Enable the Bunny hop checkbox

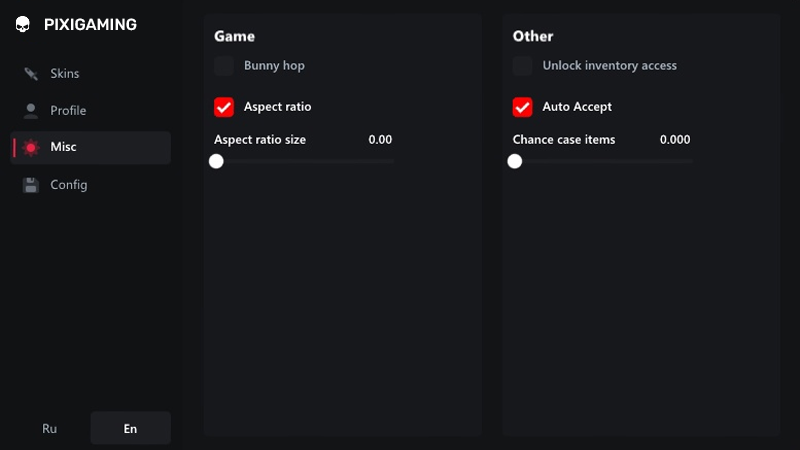(x=224, y=66)
